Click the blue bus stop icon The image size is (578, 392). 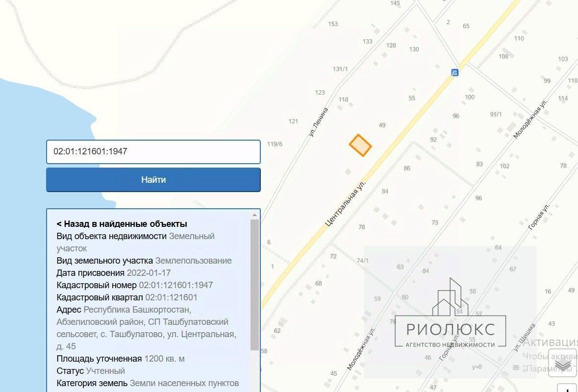point(455,73)
